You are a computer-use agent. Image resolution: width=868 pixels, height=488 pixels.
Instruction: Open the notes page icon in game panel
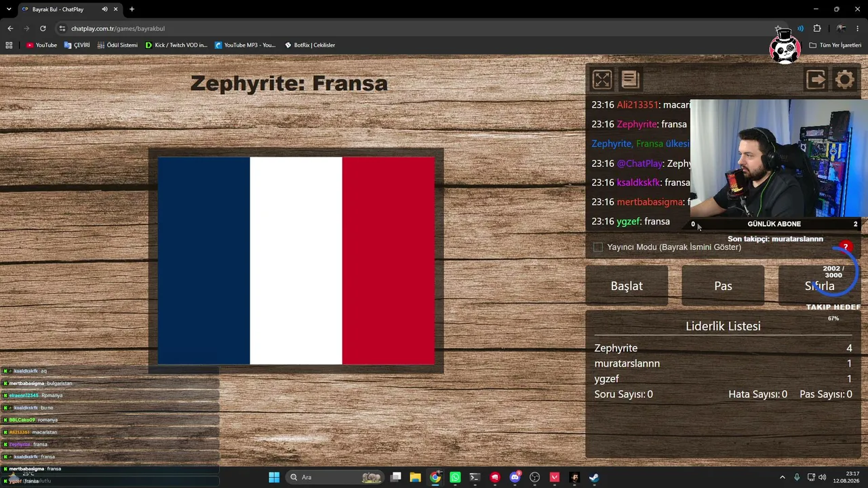[x=630, y=80]
